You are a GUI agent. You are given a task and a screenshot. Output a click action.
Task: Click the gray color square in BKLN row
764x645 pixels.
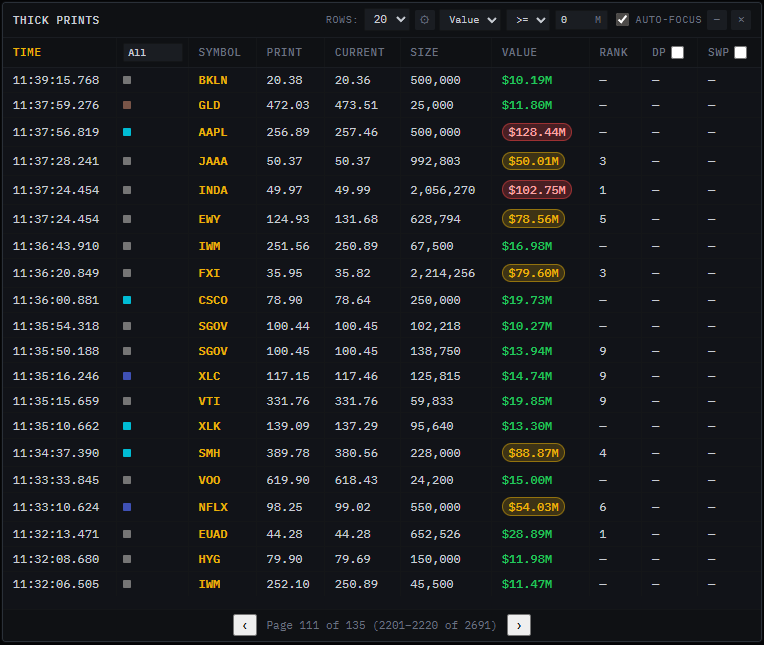127,80
